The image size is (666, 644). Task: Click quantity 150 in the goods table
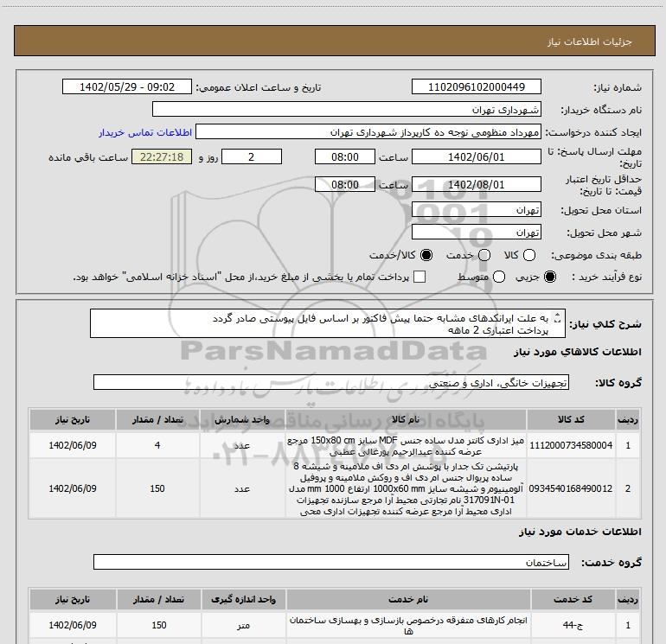click(157, 488)
